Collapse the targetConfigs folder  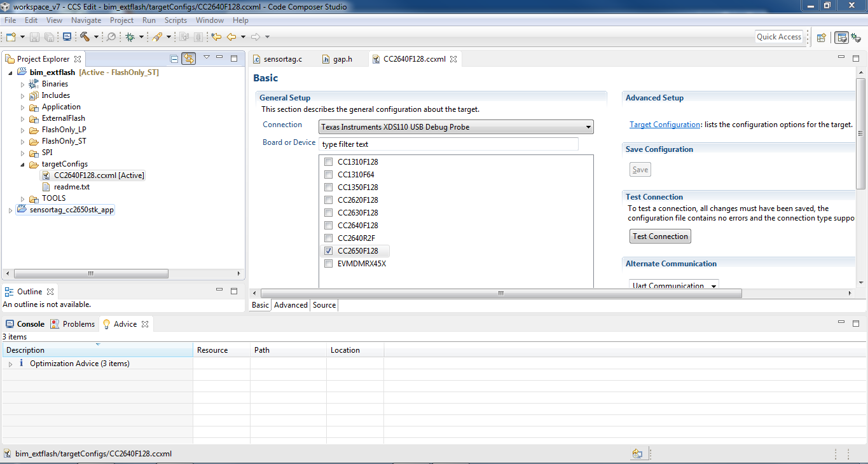[22, 164]
